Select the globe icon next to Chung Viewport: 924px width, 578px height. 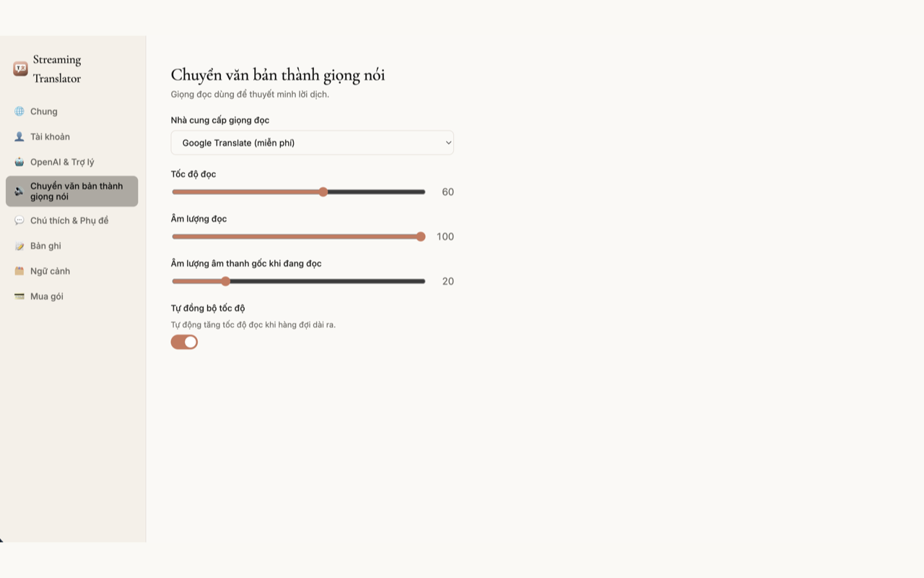(19, 111)
